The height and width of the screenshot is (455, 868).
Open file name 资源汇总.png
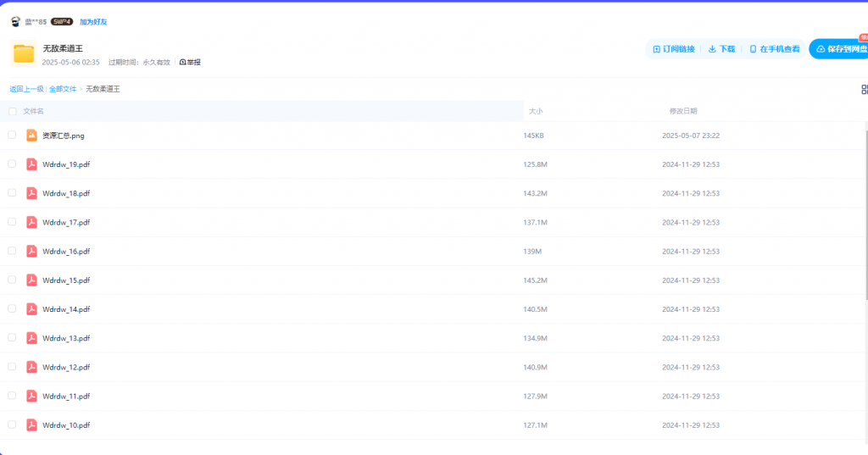coord(63,136)
